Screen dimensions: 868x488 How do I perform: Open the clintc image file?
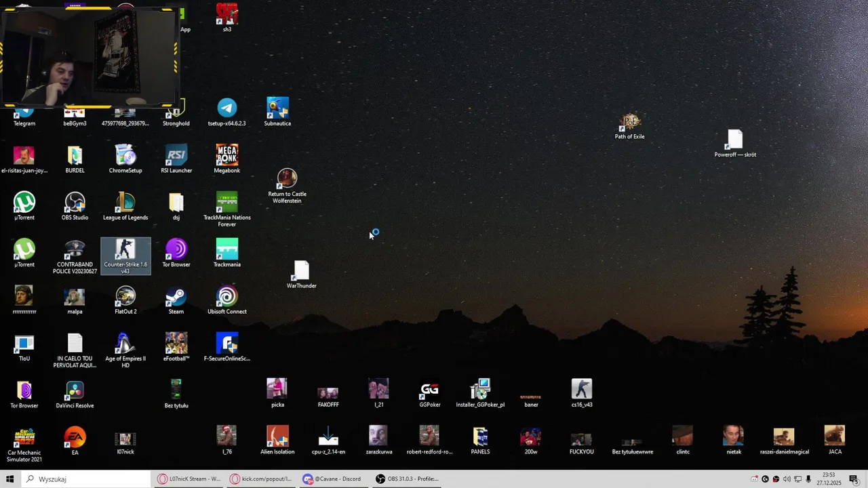tap(683, 441)
